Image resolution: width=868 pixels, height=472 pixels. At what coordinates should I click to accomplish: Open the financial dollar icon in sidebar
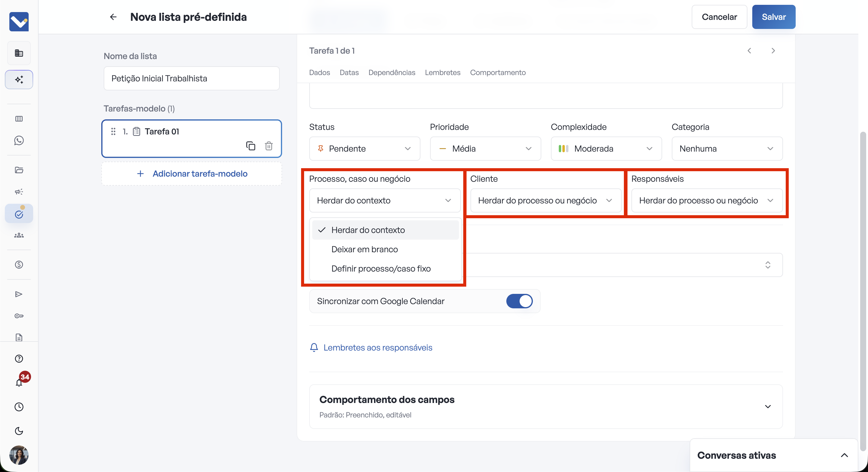19,264
